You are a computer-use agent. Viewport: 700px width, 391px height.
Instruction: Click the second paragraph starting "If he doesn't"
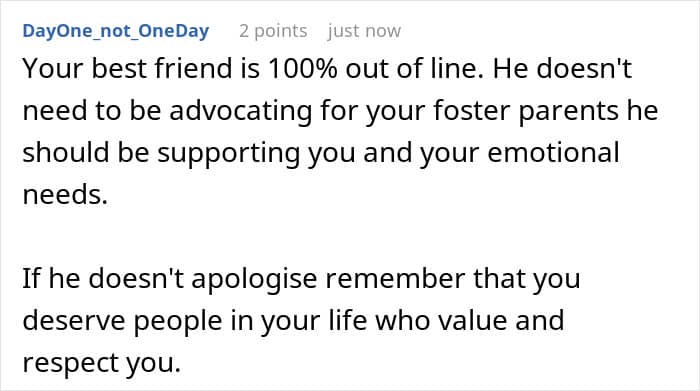pyautogui.click(x=301, y=320)
